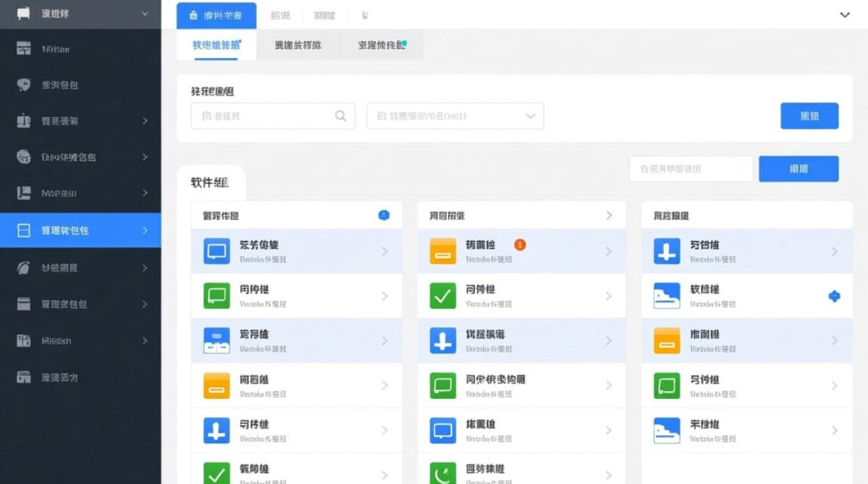Expand the chevron in the badge-less sneaker row
Viewport: 868px width, 484px height.
pos(834,430)
